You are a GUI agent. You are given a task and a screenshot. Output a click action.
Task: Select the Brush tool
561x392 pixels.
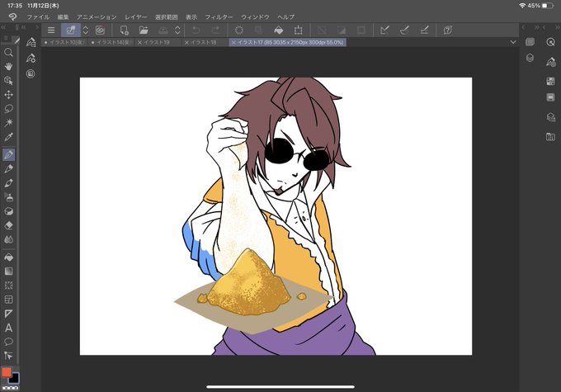coord(8,183)
